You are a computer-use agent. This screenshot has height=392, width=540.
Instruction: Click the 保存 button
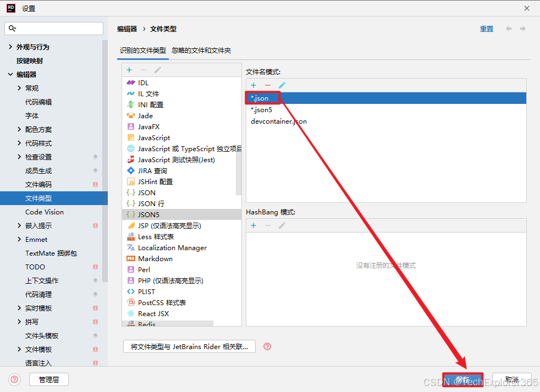(462, 379)
